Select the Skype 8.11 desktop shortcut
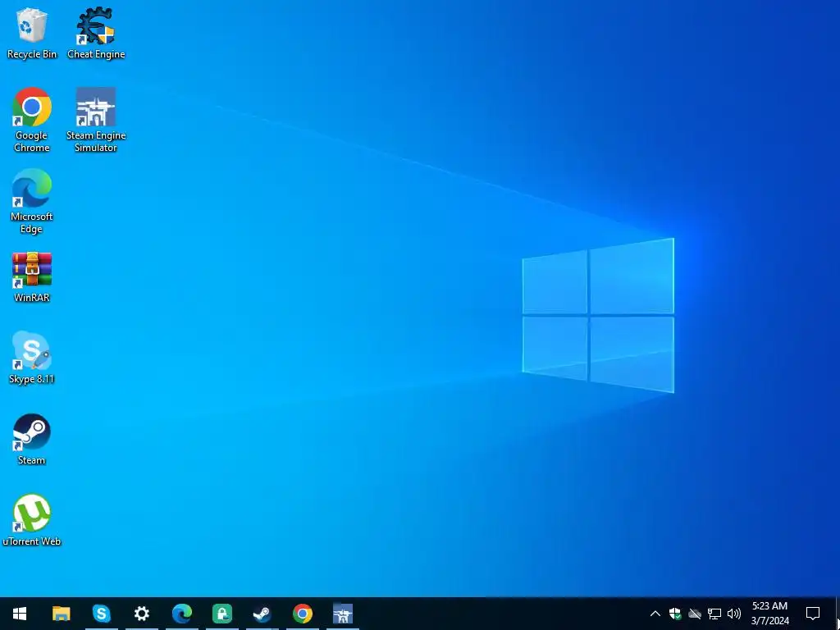 click(x=32, y=358)
